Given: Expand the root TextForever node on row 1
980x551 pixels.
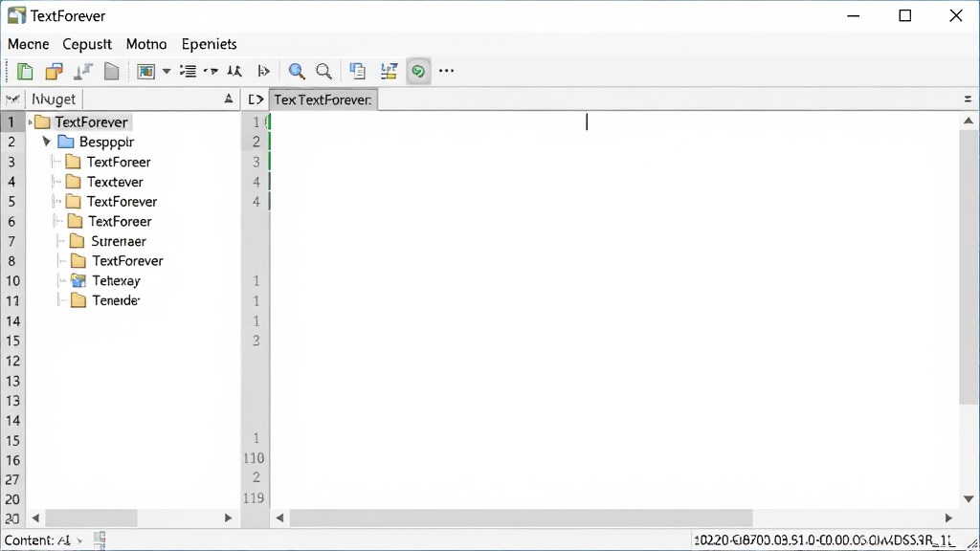Looking at the screenshot, I should coord(30,121).
